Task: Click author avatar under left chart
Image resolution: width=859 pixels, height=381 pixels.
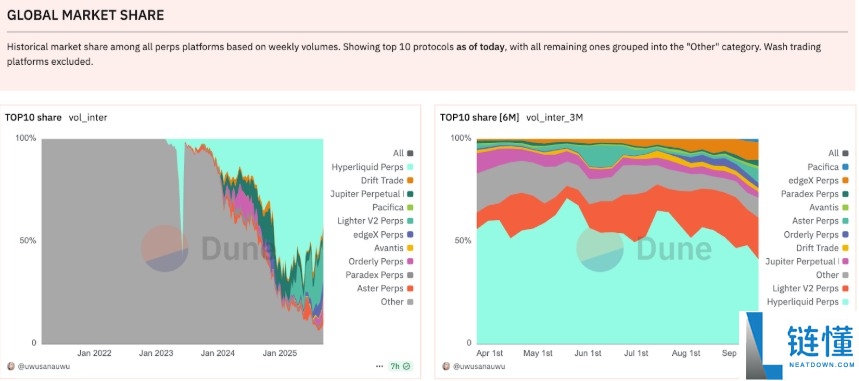Action: [10, 366]
